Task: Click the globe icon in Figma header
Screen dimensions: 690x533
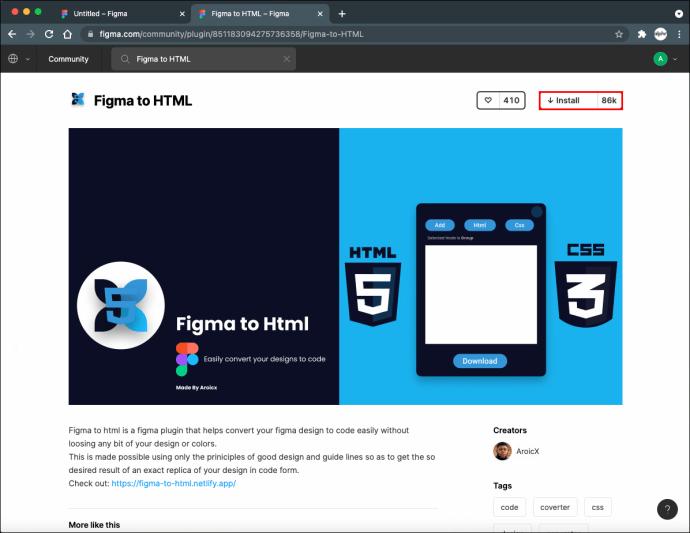Action: [13, 59]
